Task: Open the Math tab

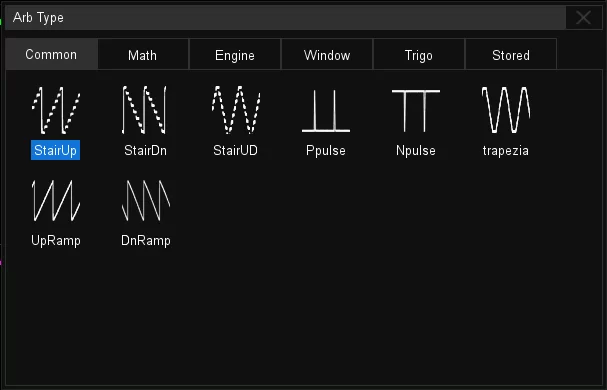Action: (x=143, y=55)
